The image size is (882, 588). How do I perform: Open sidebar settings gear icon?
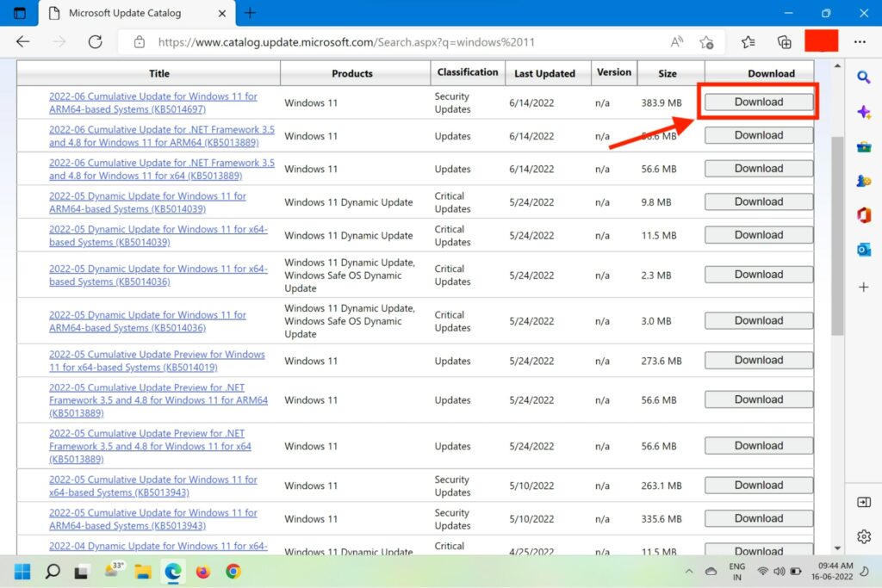coord(863,536)
